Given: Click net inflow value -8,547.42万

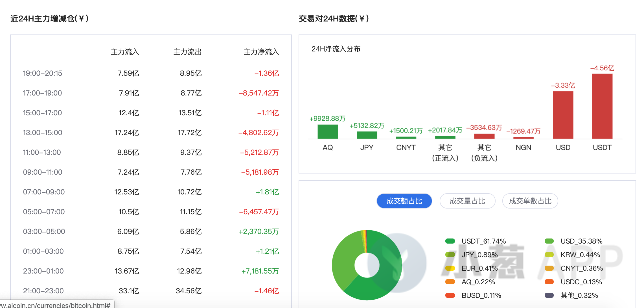Looking at the screenshot, I should pos(259,93).
